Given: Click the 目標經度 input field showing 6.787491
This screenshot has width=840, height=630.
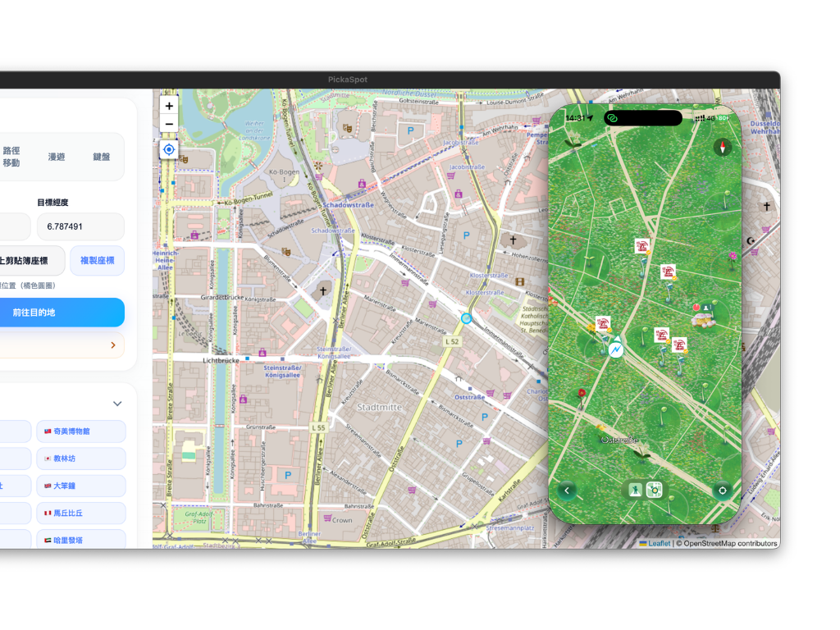Looking at the screenshot, I should click(x=80, y=226).
